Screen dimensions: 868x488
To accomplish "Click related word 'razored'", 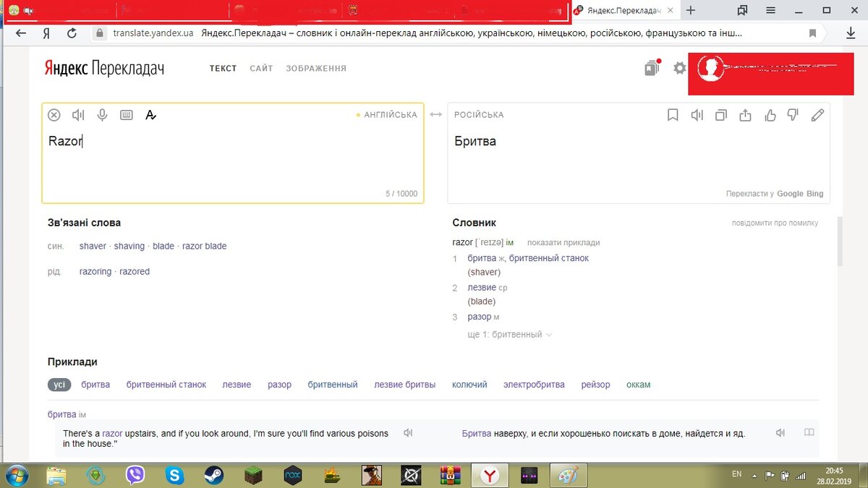I will pos(135,272).
